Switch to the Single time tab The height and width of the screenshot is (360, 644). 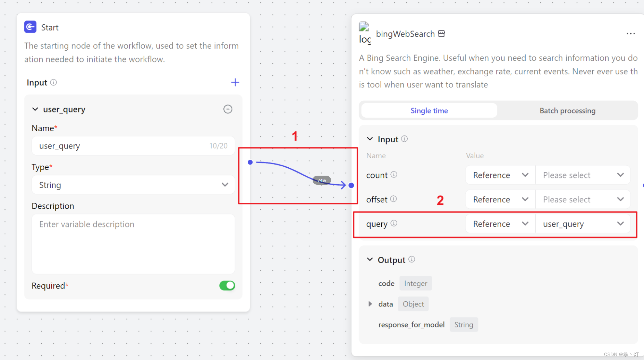point(429,110)
